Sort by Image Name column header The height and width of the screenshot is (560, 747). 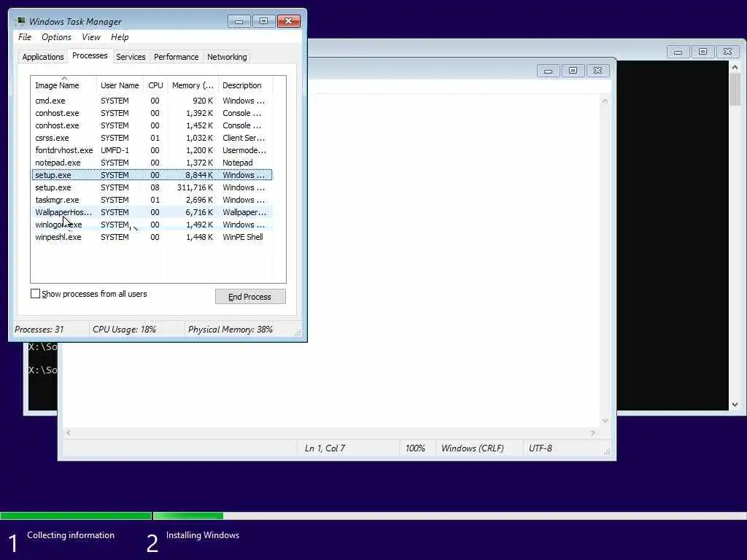[x=63, y=85]
